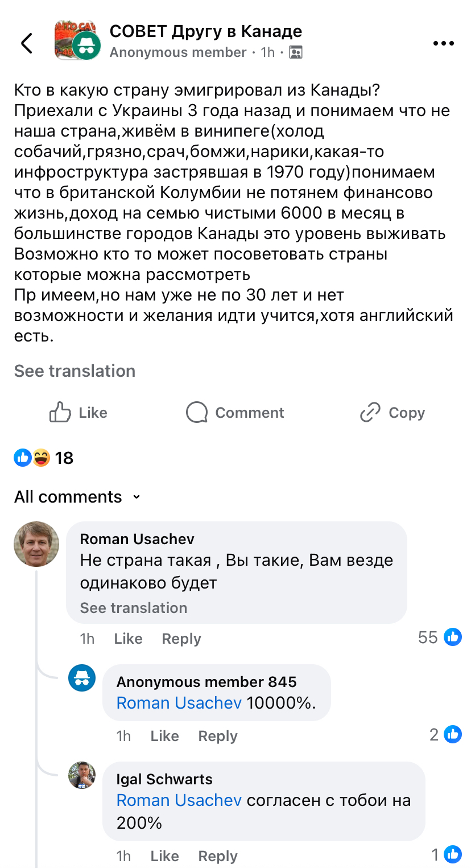Like Roman Usachev's comment

tap(128, 639)
